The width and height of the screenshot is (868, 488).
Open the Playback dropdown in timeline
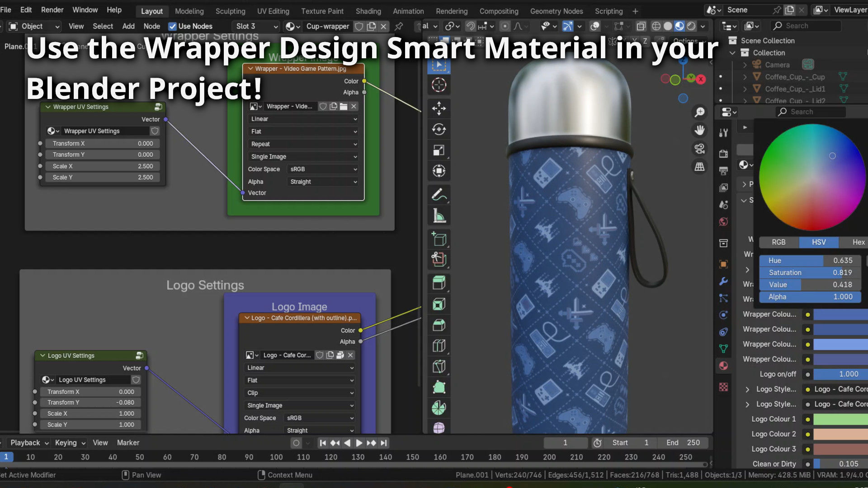(x=29, y=443)
